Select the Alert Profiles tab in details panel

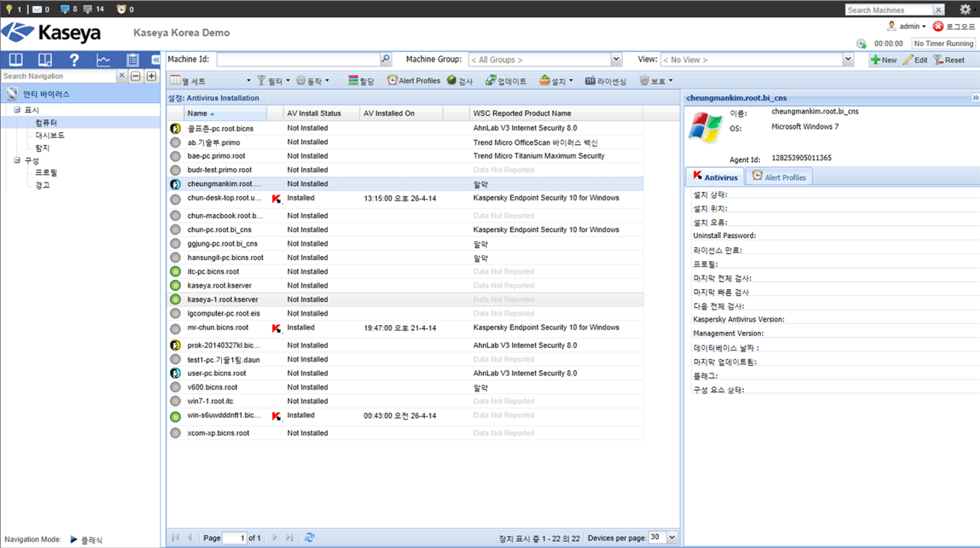click(779, 176)
